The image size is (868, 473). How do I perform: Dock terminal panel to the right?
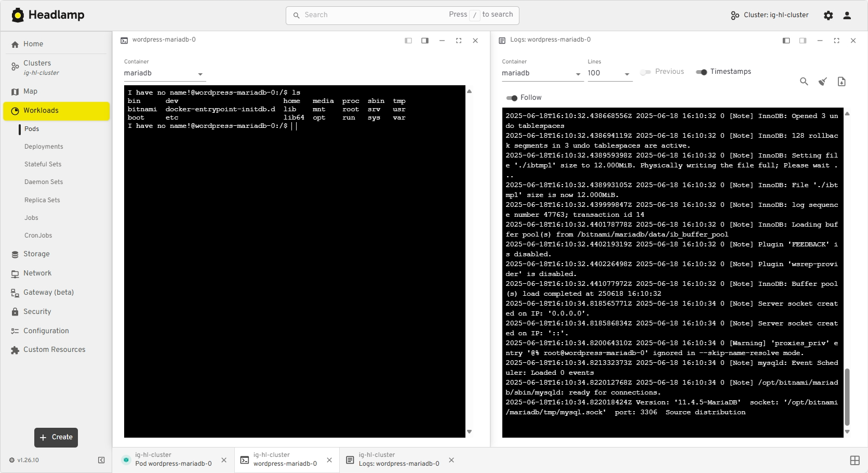(425, 41)
